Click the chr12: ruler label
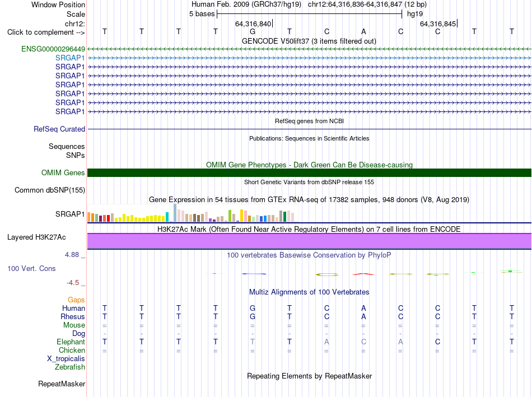This screenshot has width=532, height=397. [75, 24]
